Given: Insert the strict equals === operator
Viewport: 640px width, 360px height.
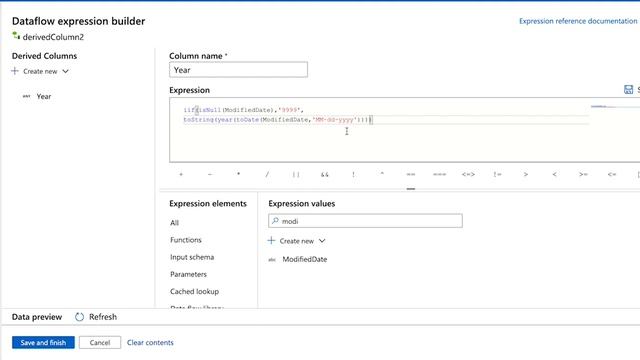Looking at the screenshot, I should [440, 174].
